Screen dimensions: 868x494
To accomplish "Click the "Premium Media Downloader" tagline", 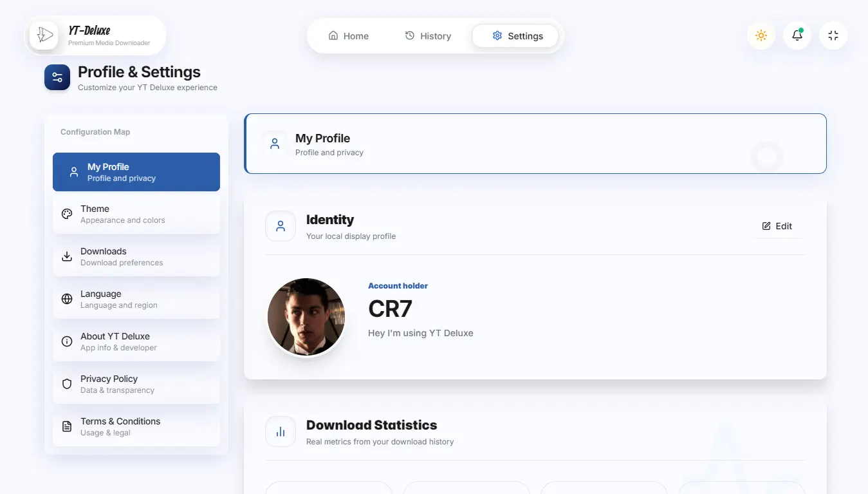I will 109,43.
